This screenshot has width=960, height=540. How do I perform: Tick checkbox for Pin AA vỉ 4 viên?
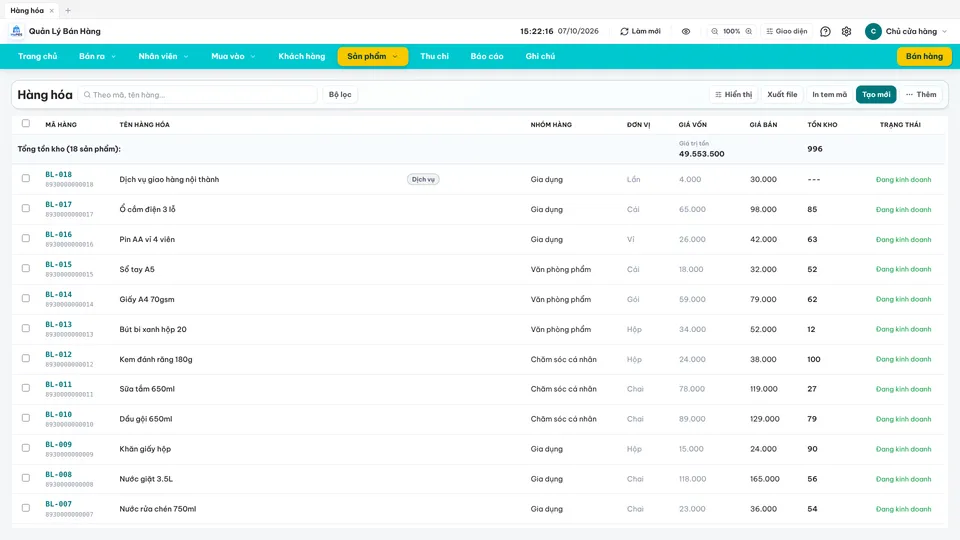(26, 238)
